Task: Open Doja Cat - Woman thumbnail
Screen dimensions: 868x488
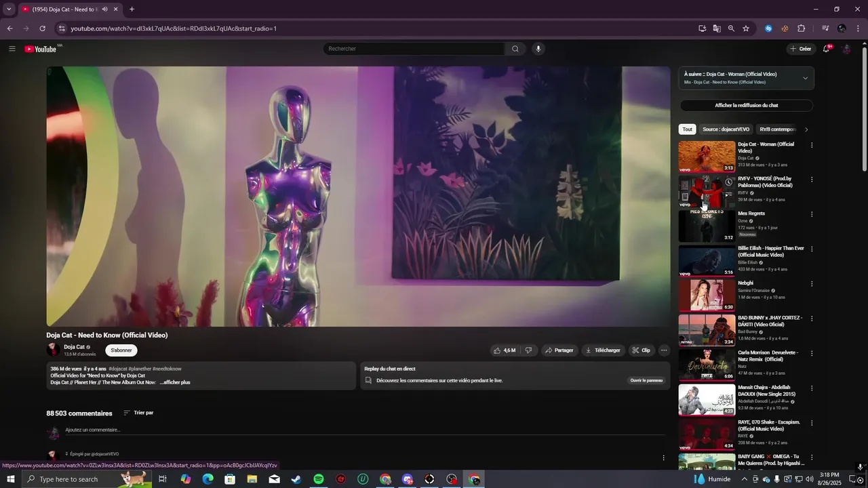Action: 707,157
